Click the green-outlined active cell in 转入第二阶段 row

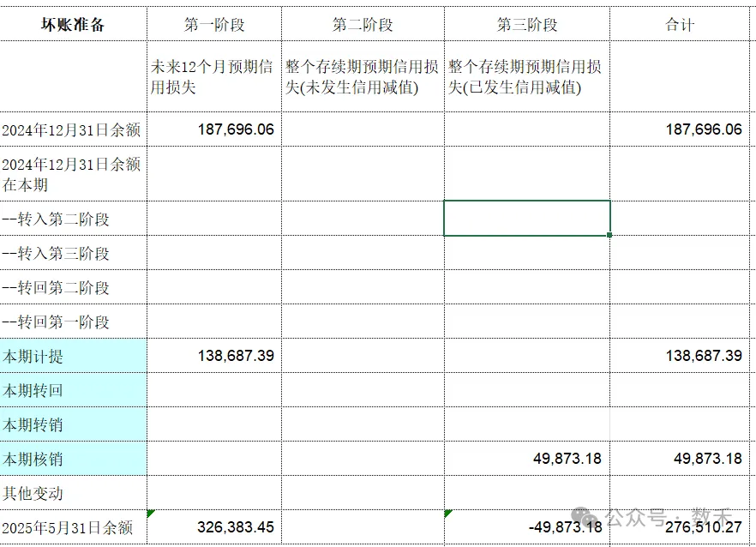coord(527,218)
